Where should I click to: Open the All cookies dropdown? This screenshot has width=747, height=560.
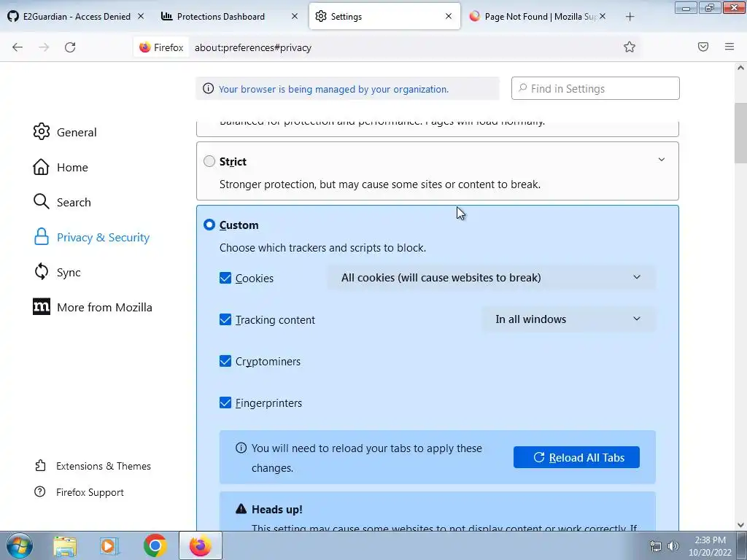pyautogui.click(x=491, y=278)
